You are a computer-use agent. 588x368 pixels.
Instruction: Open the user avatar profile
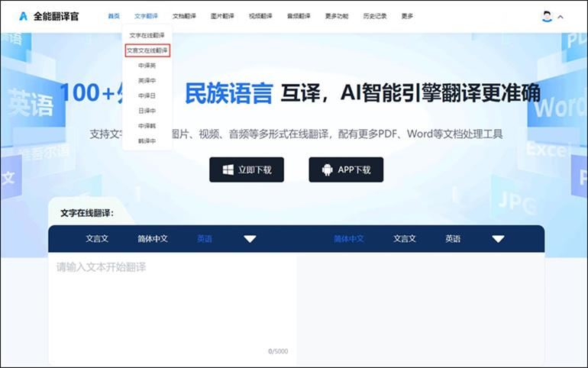coord(547,17)
